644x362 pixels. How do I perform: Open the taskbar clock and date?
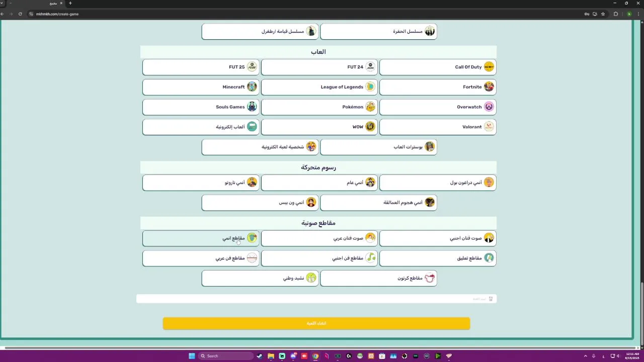632,356
